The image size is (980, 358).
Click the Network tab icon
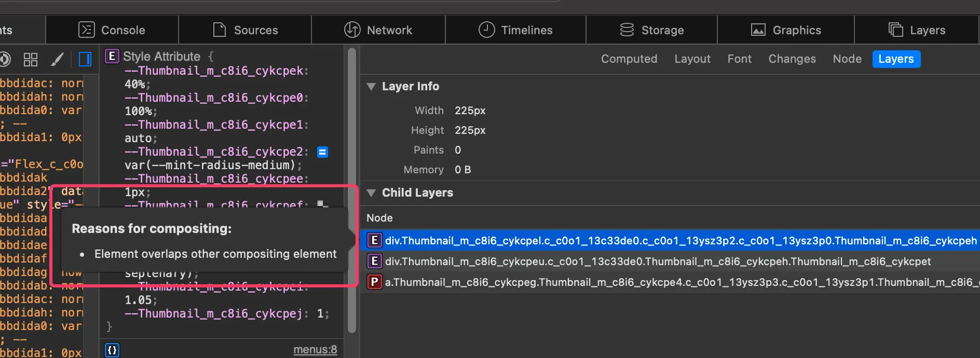tap(352, 30)
